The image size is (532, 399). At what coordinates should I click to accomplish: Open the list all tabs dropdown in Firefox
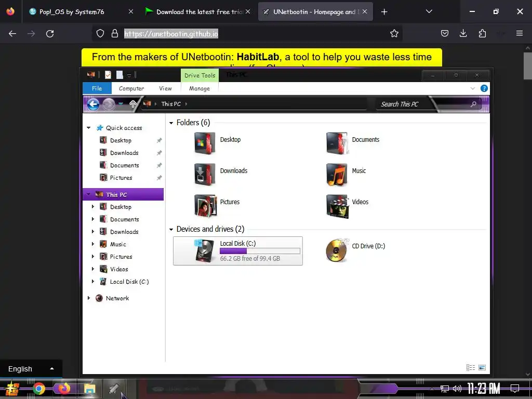[429, 11]
